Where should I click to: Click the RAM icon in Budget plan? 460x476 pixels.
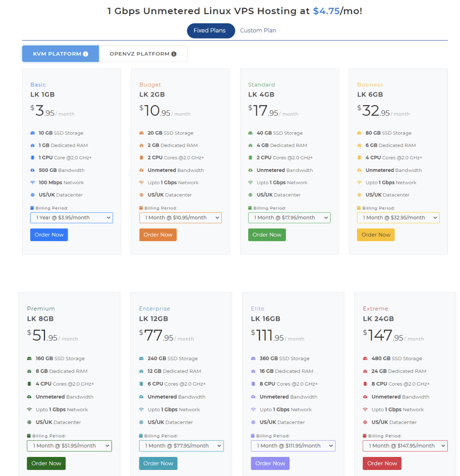click(x=142, y=145)
